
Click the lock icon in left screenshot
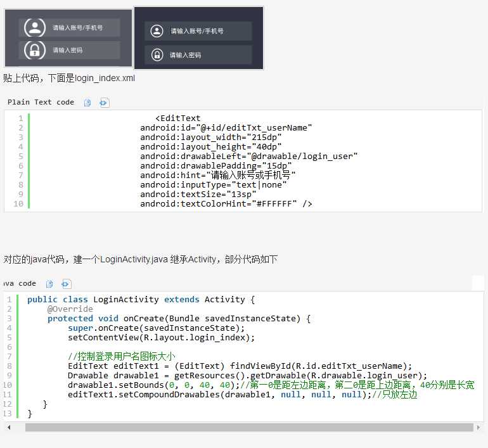tap(35, 50)
